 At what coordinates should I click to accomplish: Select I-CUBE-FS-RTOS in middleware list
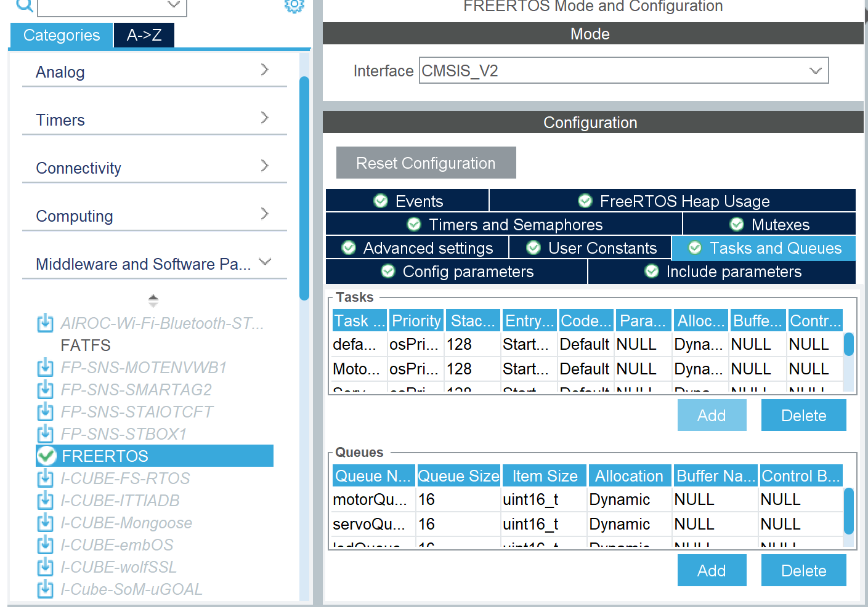125,478
